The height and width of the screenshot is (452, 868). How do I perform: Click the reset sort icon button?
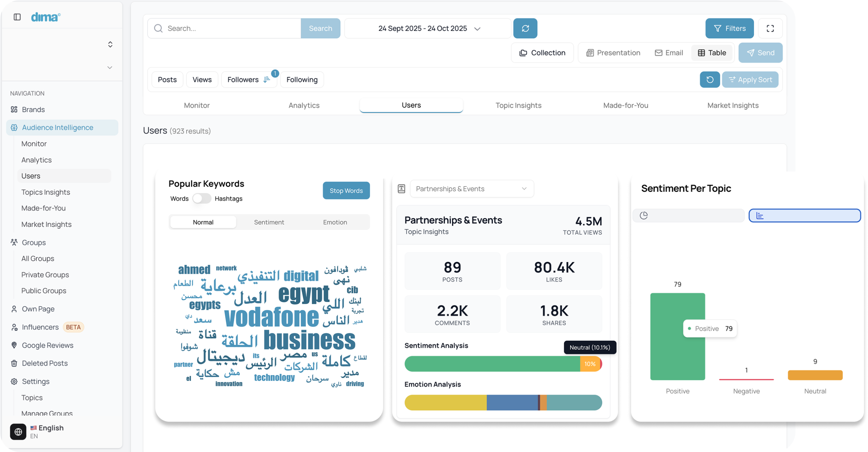[710, 80]
